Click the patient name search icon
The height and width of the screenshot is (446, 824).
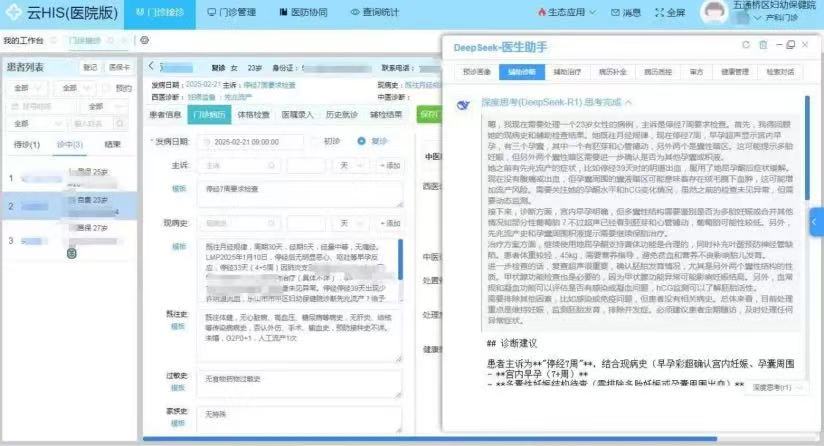(120, 124)
